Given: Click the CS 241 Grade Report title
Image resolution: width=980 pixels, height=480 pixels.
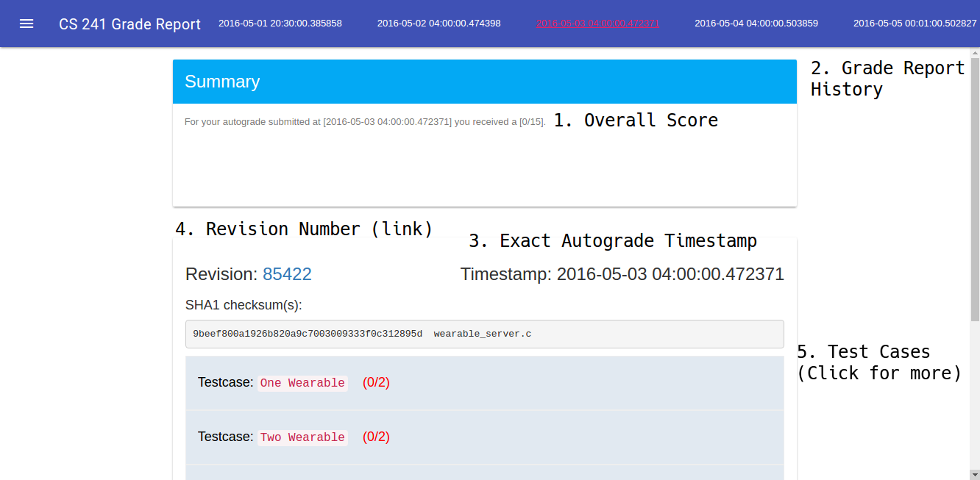Looking at the screenshot, I should 129,24.
